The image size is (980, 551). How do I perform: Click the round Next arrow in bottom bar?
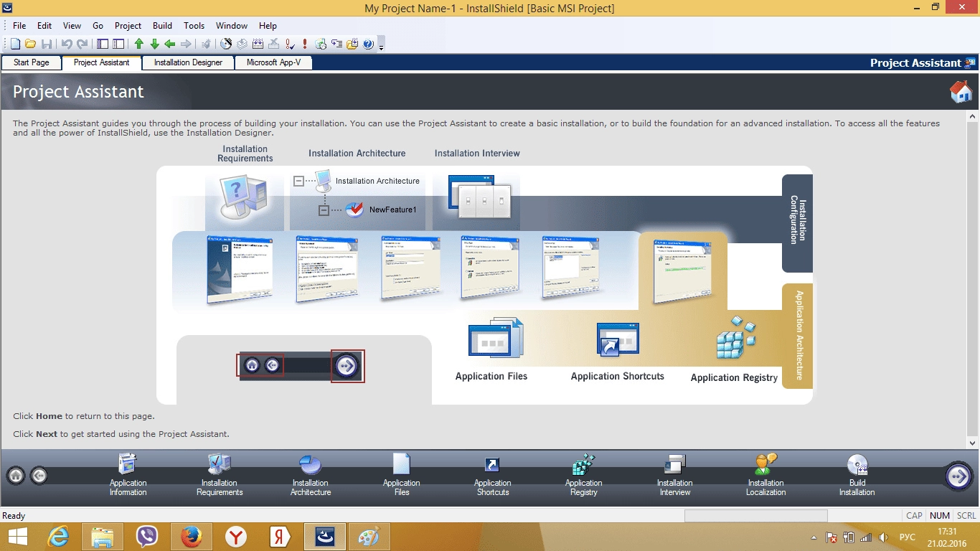pos(958,476)
